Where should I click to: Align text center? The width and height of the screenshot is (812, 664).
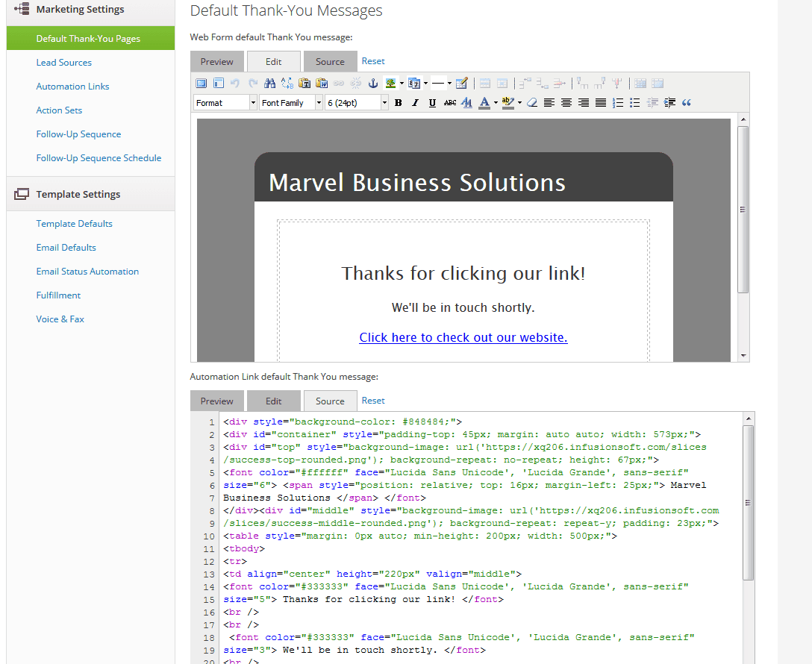pos(566,102)
